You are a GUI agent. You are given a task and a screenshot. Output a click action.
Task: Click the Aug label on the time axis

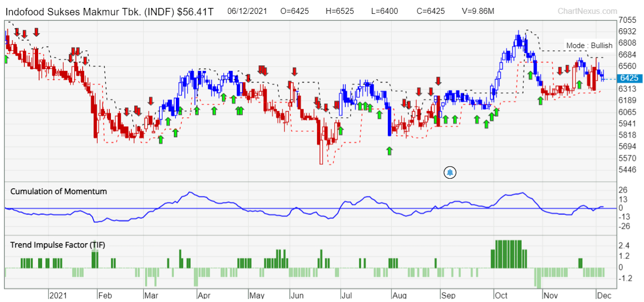(x=399, y=296)
